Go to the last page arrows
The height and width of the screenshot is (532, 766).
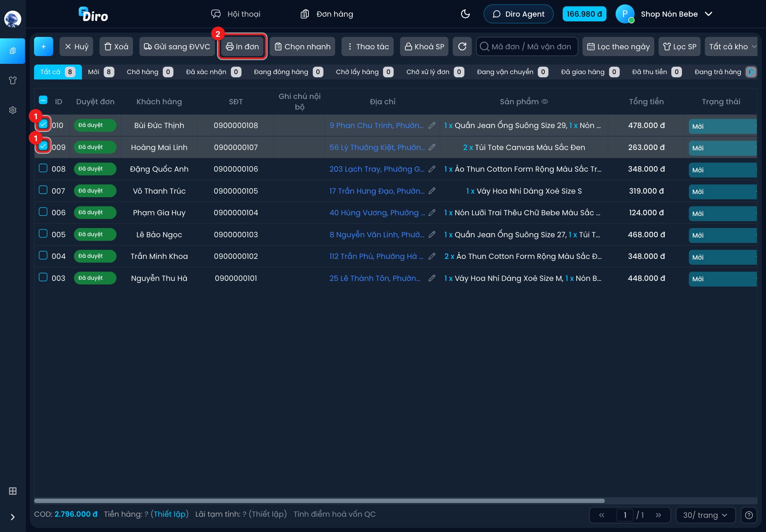(x=659, y=515)
